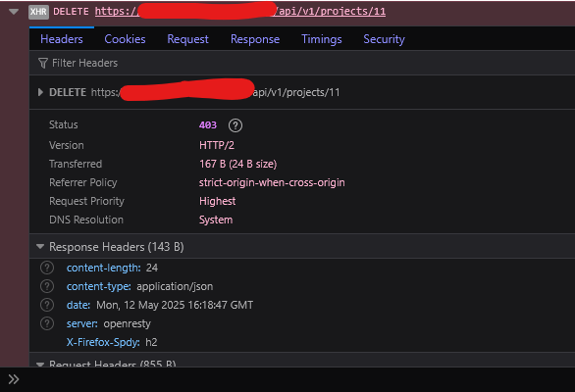Click the XHR badge icon
The height and width of the screenshot is (392, 575).
coord(38,12)
